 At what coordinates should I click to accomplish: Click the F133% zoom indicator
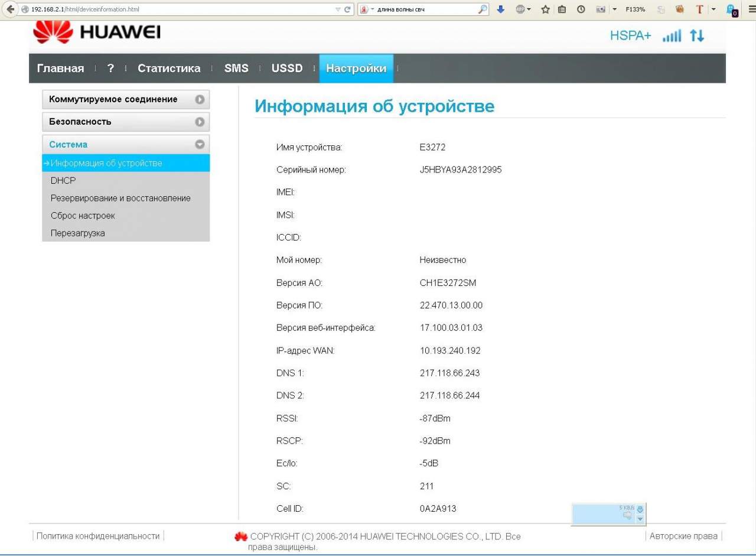click(635, 9)
